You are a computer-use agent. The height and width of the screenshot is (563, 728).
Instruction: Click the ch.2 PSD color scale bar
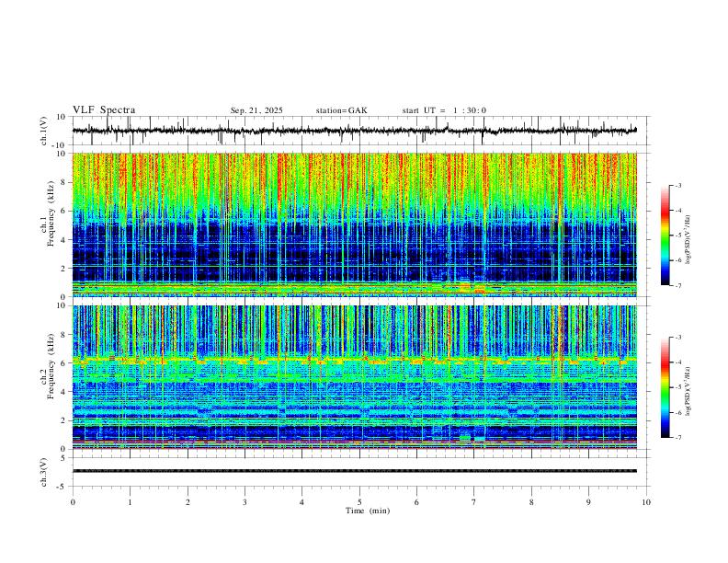point(665,387)
